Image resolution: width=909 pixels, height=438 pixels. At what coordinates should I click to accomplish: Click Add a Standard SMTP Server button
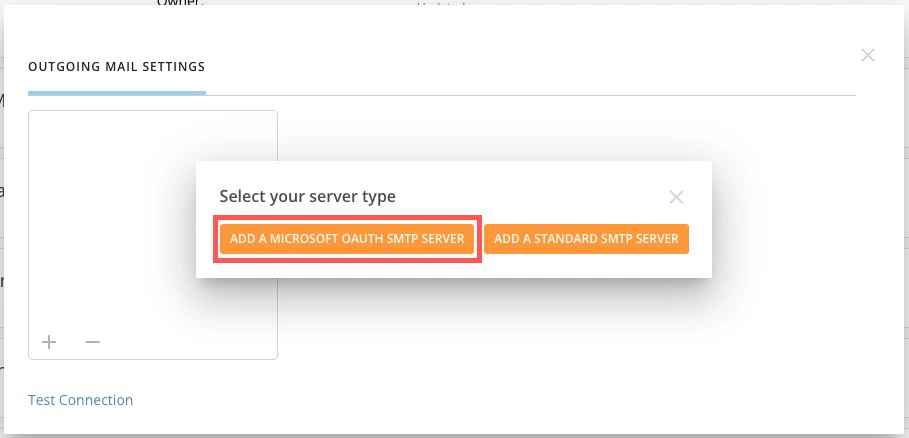pyautogui.click(x=586, y=239)
